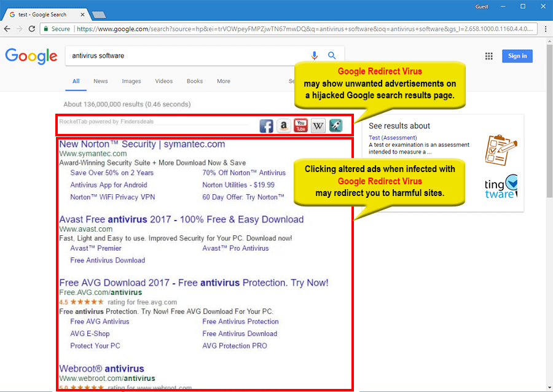
Task: Open the Amazon icon shortcut
Action: point(283,126)
